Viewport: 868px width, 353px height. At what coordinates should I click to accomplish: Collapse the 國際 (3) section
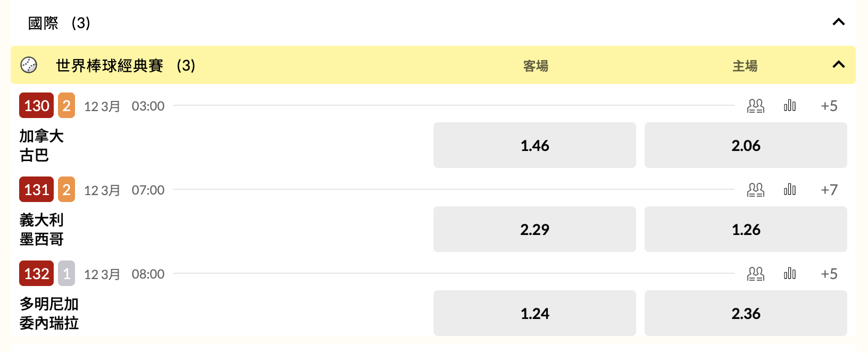point(838,22)
